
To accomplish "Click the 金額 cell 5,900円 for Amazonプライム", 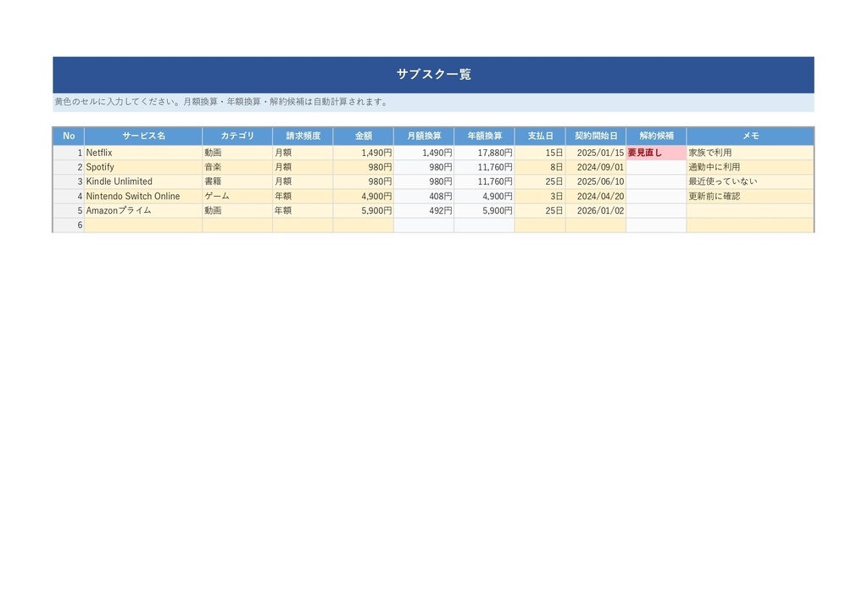I will click(363, 210).
